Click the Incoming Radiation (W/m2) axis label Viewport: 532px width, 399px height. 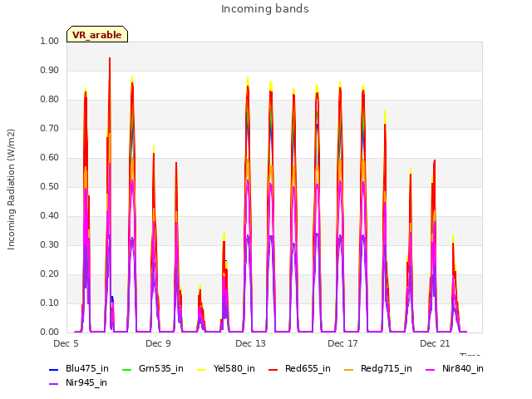(11, 190)
